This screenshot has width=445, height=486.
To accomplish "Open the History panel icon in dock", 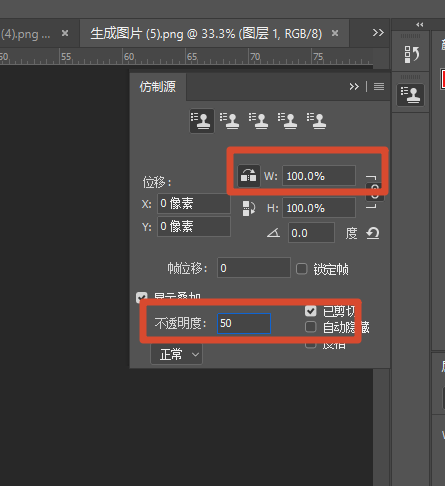I will coord(411,54).
